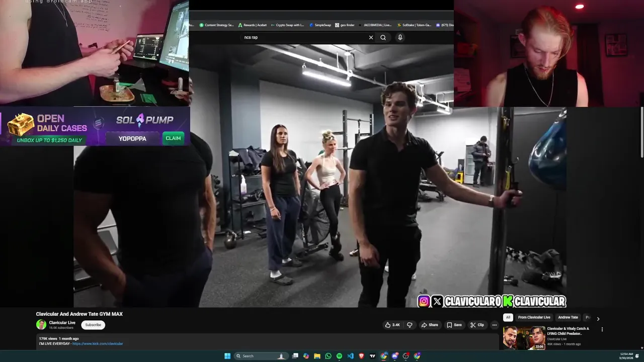644x362 pixels.
Task: Click the gym video player area
Action: coord(320,176)
